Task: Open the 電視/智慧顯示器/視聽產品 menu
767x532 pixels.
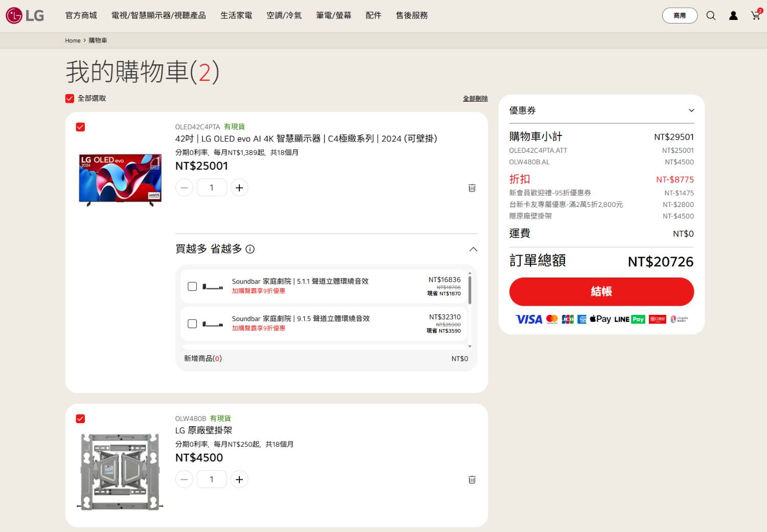Action: click(159, 15)
